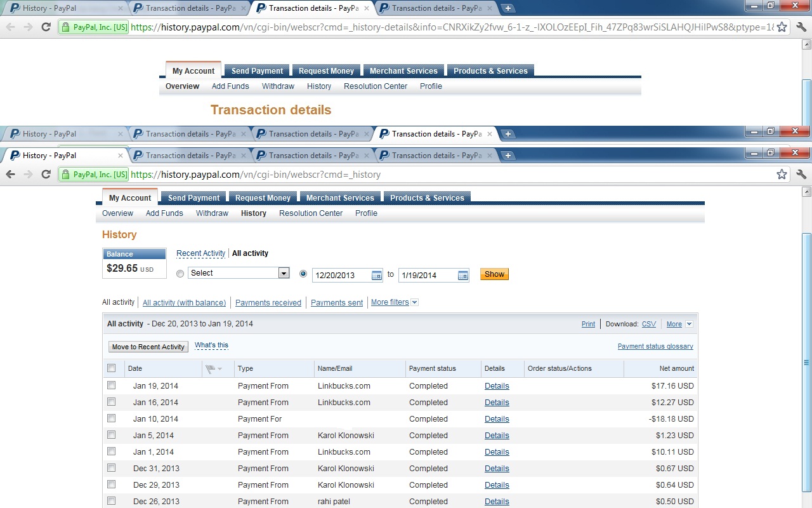The image size is (812, 508).
Task: Check the box for the Jan 16, 2014 row
Action: pos(112,402)
